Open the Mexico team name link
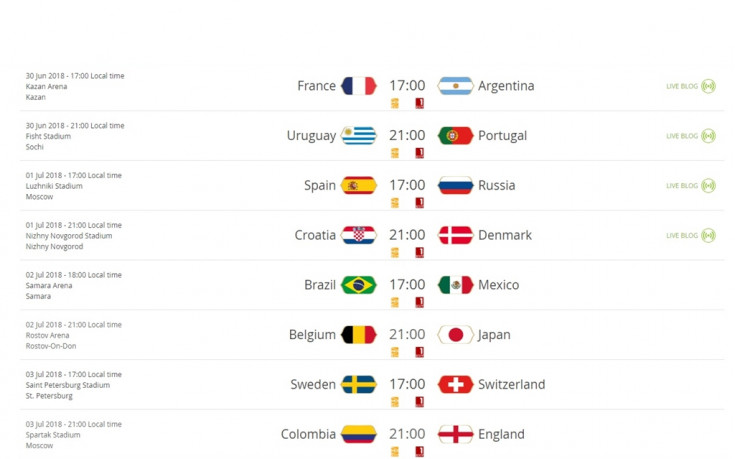This screenshot has height=459, width=735. coord(498,285)
